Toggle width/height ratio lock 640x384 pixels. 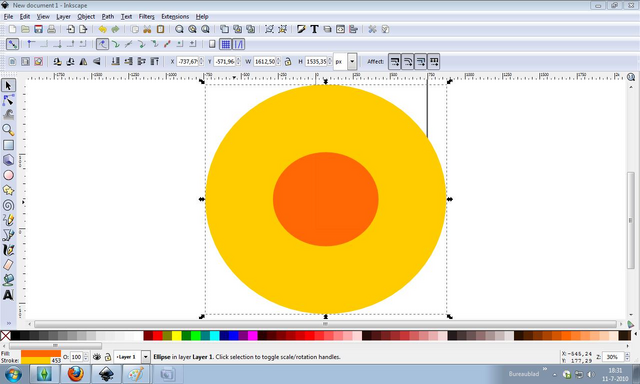tap(288, 62)
